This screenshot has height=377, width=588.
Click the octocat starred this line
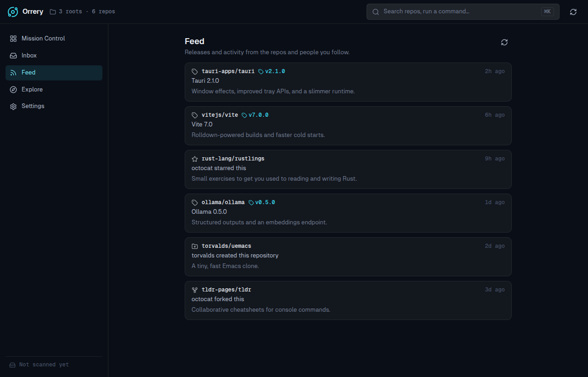(219, 168)
